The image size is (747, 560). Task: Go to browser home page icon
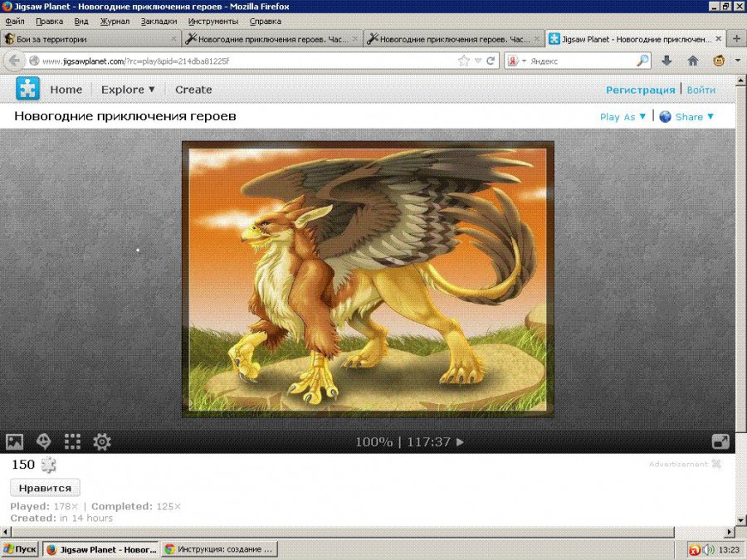[692, 61]
